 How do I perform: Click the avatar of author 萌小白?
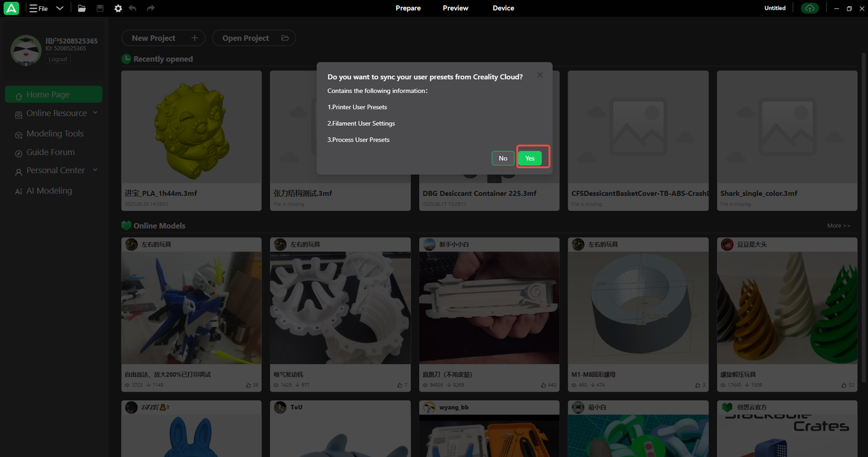click(x=577, y=408)
